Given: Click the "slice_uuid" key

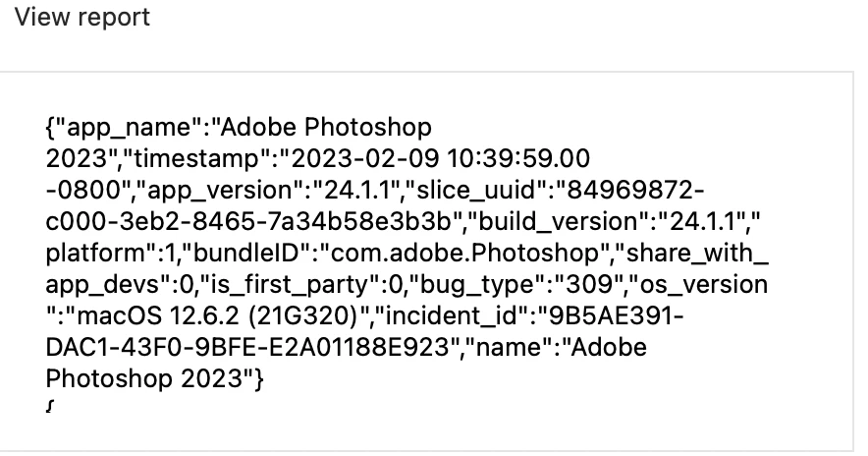Looking at the screenshot, I should [x=476, y=191].
